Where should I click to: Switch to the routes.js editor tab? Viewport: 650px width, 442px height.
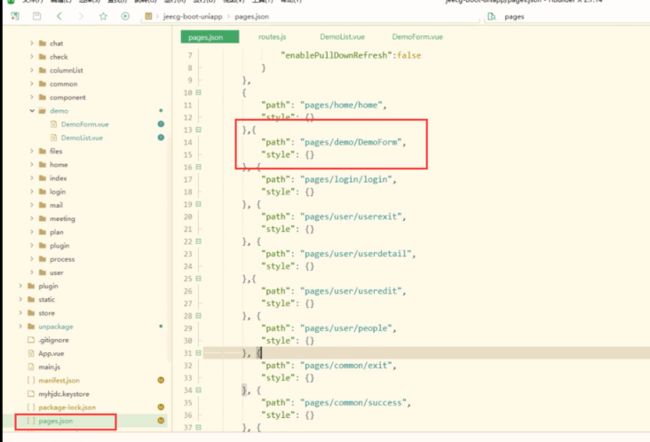tap(272, 37)
